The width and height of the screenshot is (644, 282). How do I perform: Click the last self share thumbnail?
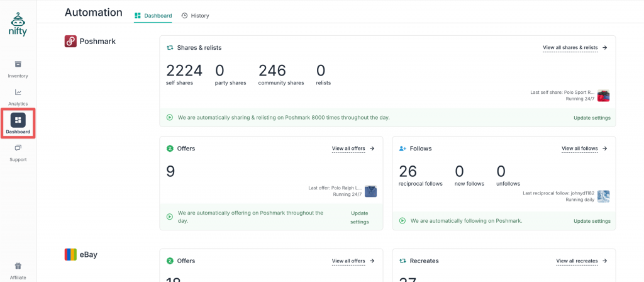pyautogui.click(x=603, y=96)
